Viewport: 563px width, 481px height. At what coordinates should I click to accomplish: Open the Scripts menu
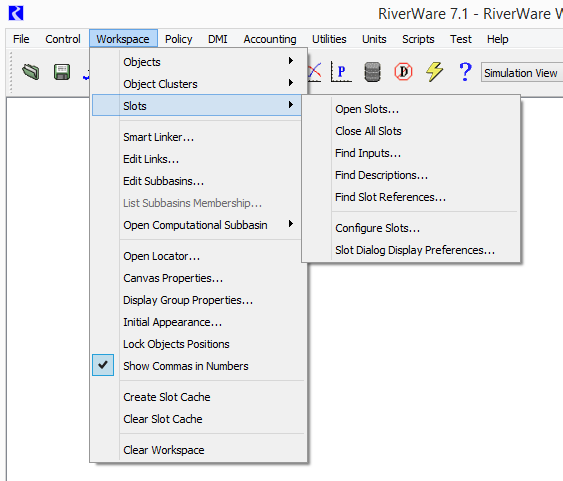[x=418, y=39]
